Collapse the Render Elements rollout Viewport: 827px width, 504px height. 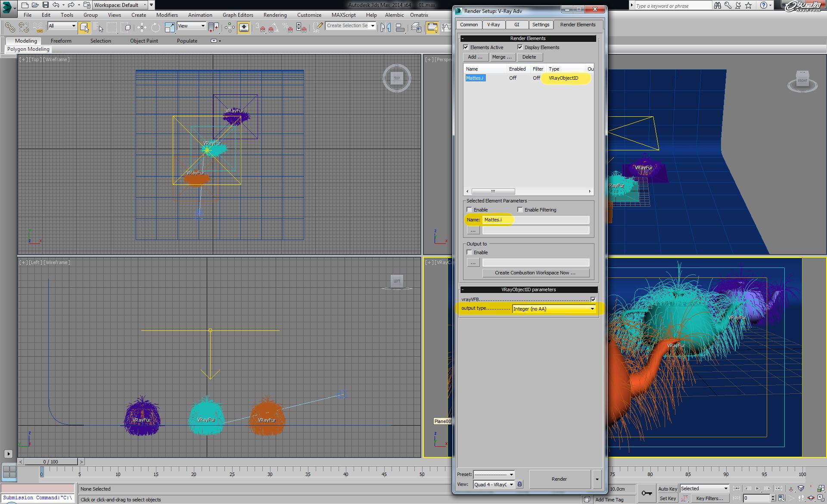(528, 38)
